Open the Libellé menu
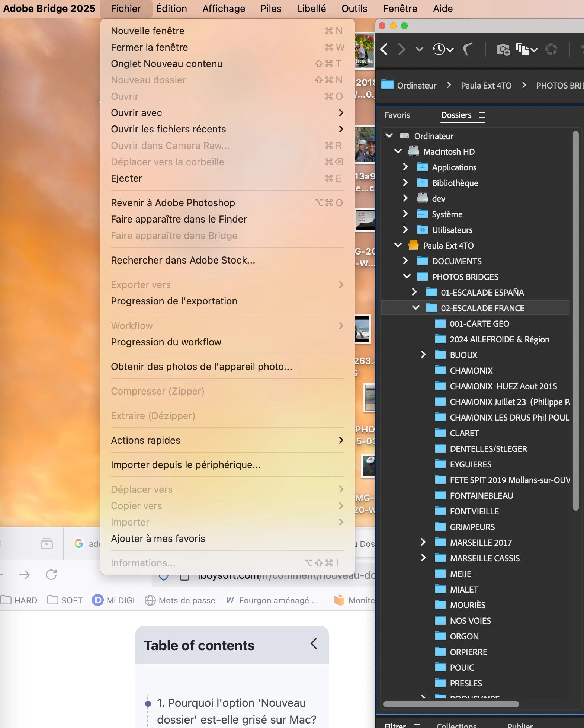 pyautogui.click(x=311, y=9)
